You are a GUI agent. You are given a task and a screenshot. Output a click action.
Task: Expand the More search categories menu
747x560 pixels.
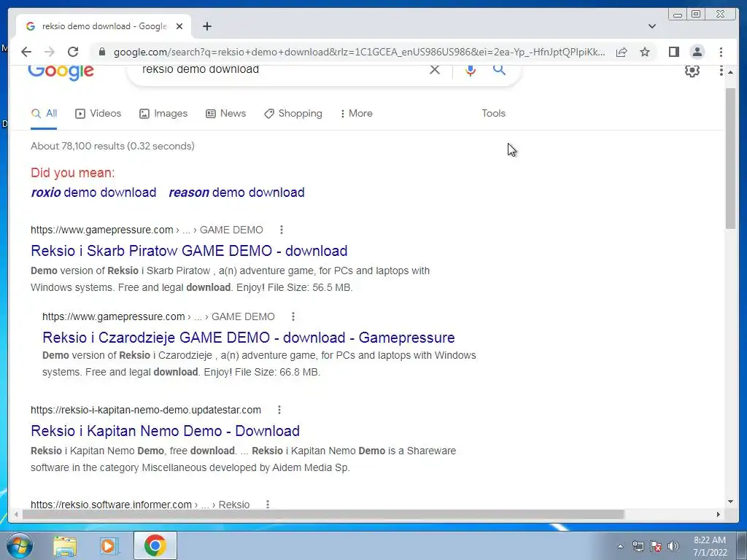(357, 113)
